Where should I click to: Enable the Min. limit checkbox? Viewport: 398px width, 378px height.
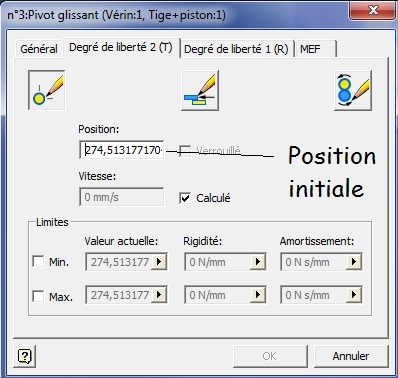38,262
